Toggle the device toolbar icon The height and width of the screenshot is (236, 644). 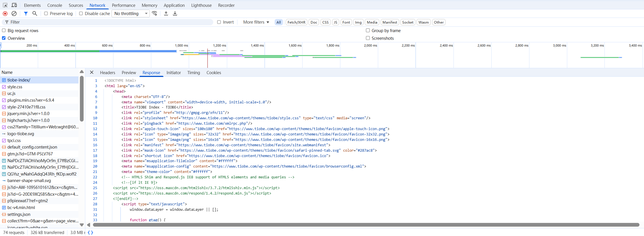click(14, 5)
